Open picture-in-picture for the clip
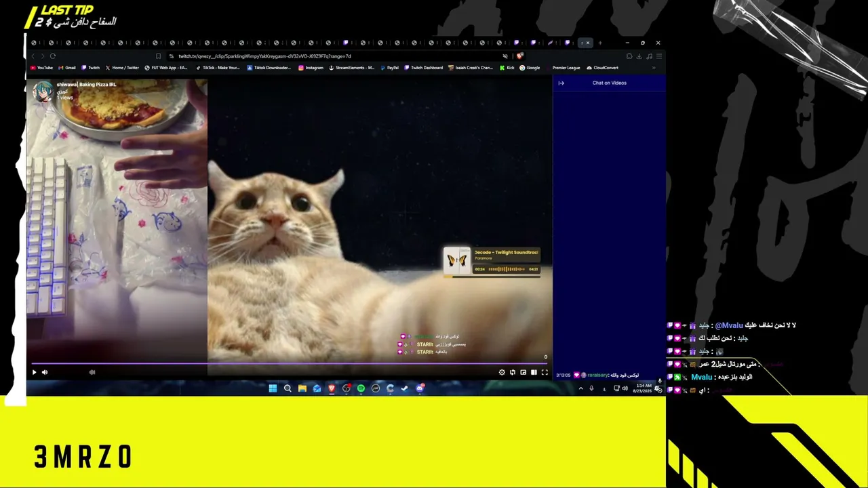Image resolution: width=868 pixels, height=488 pixels. 523,372
